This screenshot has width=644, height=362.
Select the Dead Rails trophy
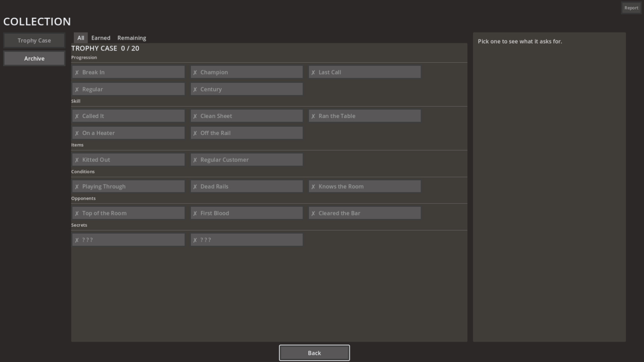[247, 186]
